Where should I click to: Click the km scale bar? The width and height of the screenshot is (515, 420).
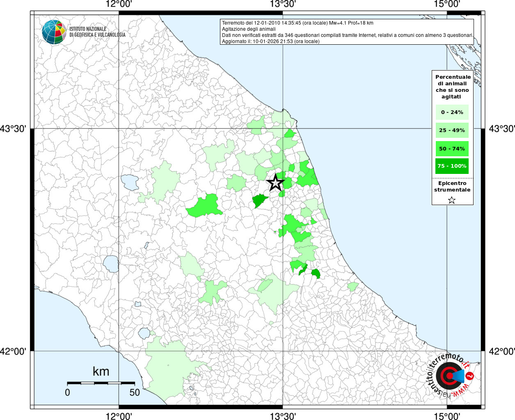click(x=101, y=383)
